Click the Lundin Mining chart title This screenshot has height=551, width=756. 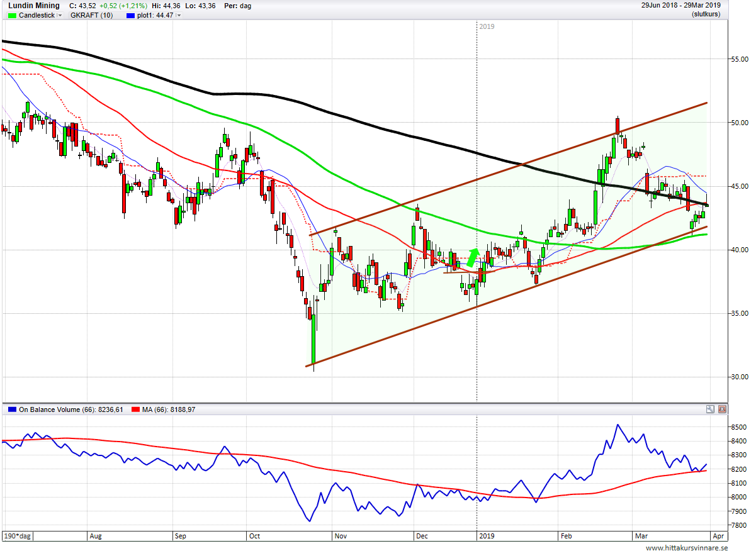(34, 6)
